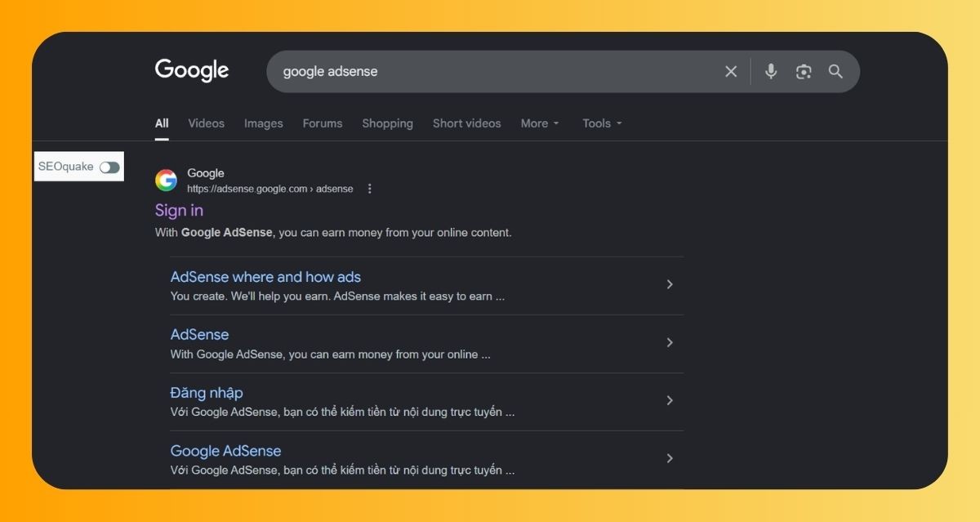Open Google Lens image search

(x=804, y=72)
